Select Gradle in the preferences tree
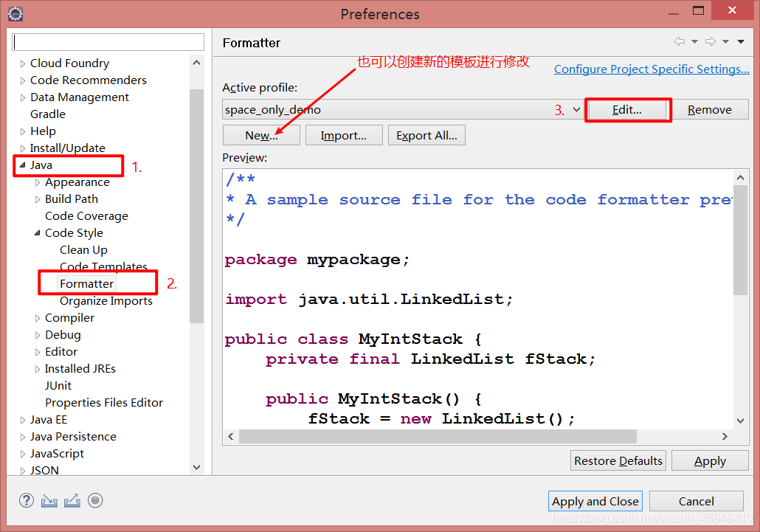The image size is (760, 532). [x=47, y=114]
